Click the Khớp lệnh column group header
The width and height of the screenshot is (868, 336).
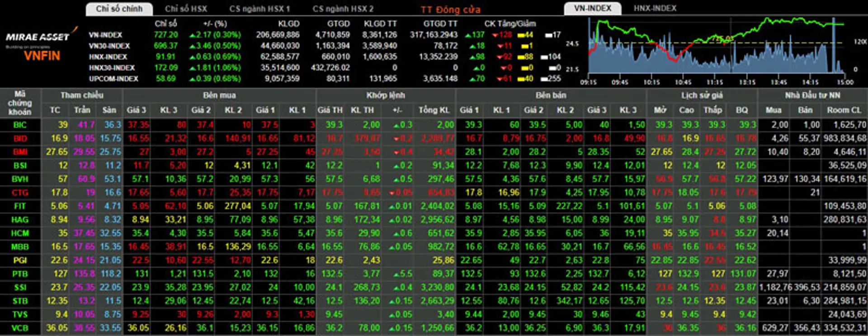coord(386,95)
